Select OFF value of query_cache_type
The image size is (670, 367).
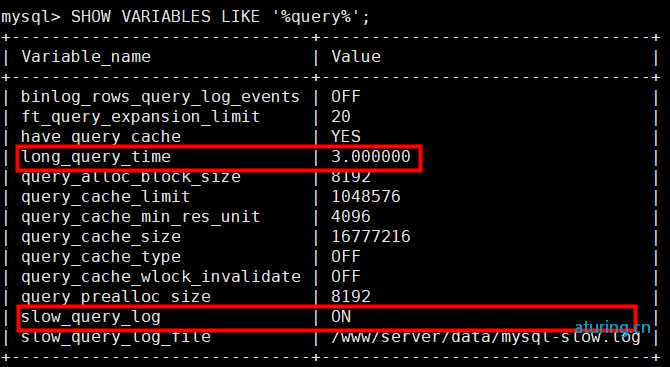[346, 257]
